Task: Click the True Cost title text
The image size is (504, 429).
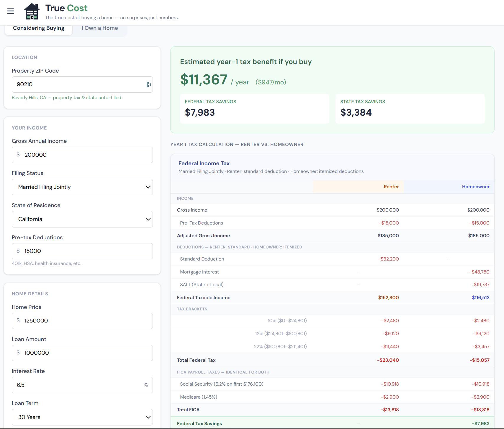Action: pos(66,8)
